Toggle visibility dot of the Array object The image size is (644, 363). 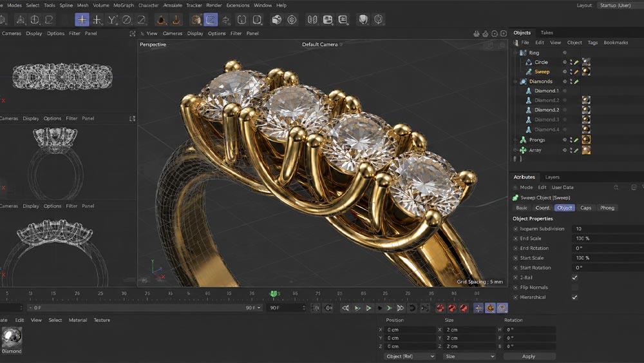565,150
